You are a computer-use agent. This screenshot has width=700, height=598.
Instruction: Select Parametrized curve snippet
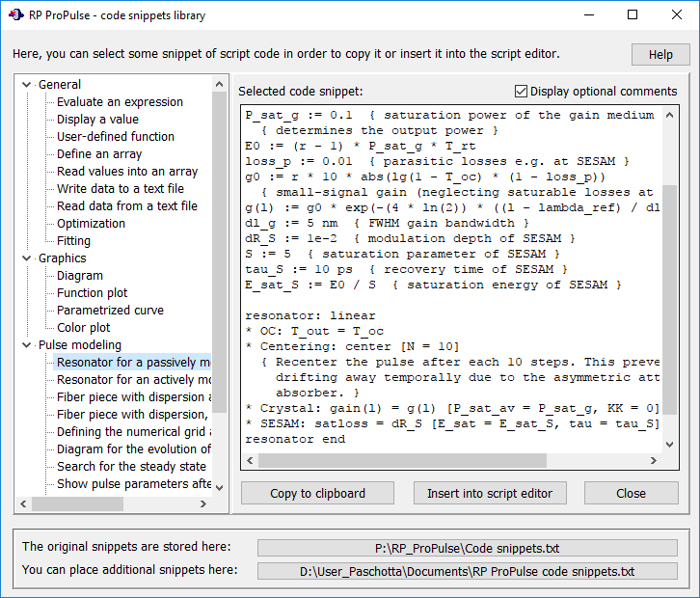110,311
